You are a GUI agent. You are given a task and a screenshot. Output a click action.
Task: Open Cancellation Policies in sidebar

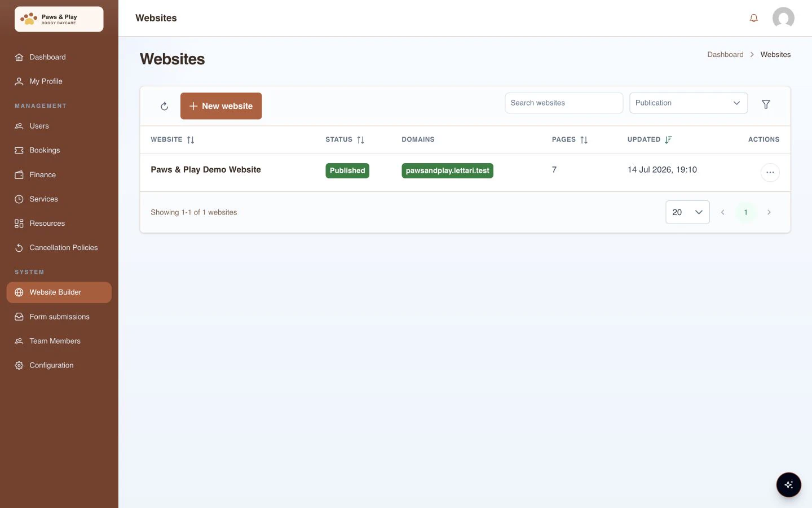pyautogui.click(x=59, y=247)
